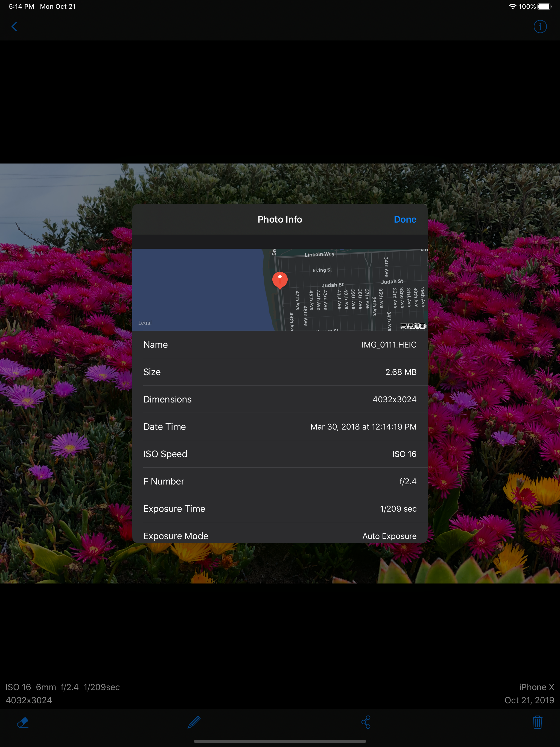Select the eraser tool icon
560x747 pixels.
coord(23,722)
